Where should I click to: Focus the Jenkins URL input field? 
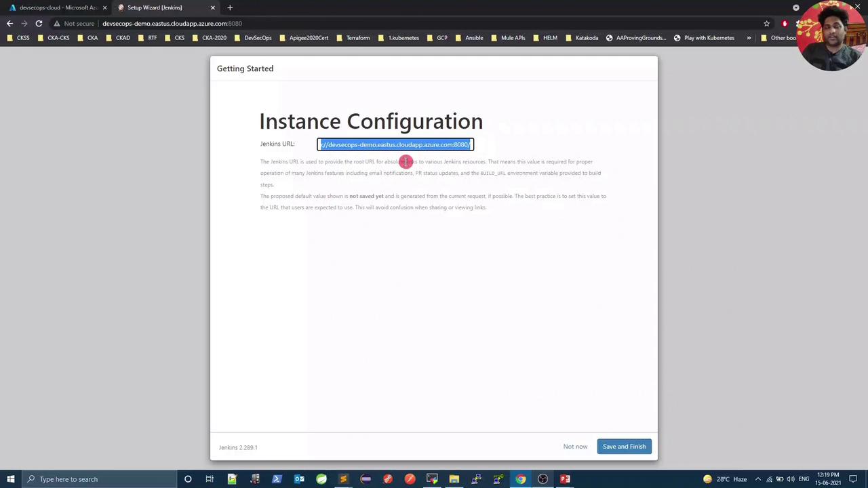pyautogui.click(x=395, y=144)
